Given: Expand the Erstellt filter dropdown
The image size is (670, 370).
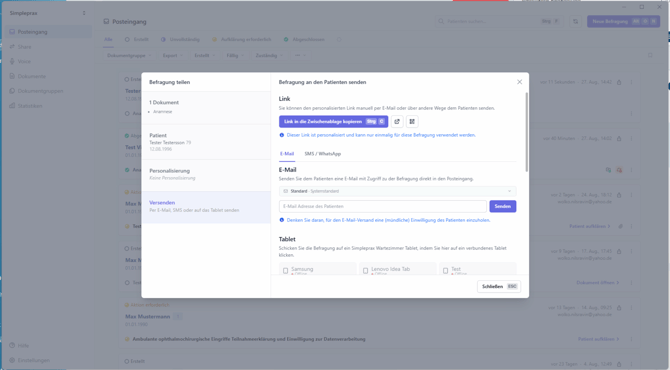Looking at the screenshot, I should tap(205, 56).
